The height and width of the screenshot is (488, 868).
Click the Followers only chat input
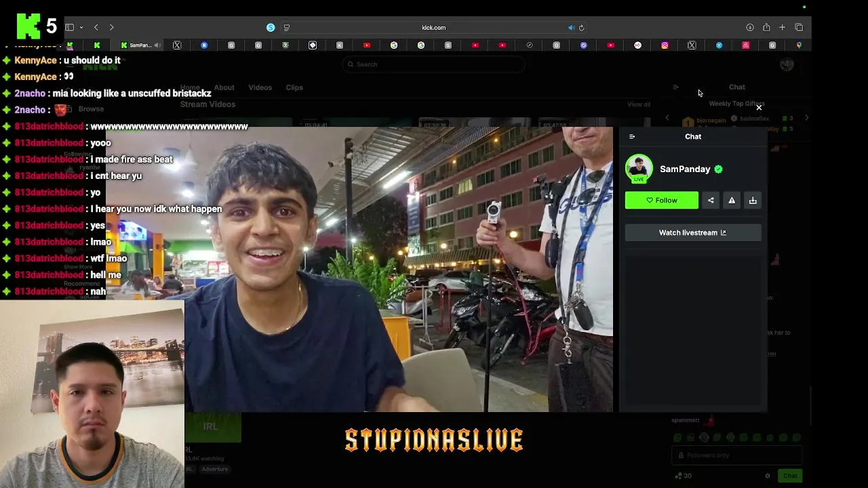point(736,455)
